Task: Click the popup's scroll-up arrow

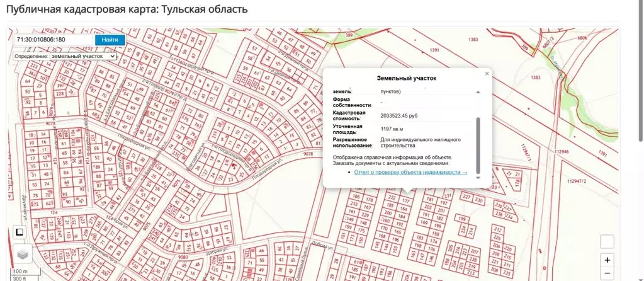Action: click(x=478, y=93)
